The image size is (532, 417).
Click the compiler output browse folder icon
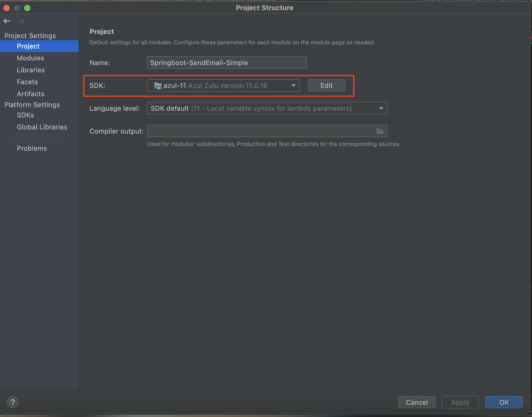point(380,131)
